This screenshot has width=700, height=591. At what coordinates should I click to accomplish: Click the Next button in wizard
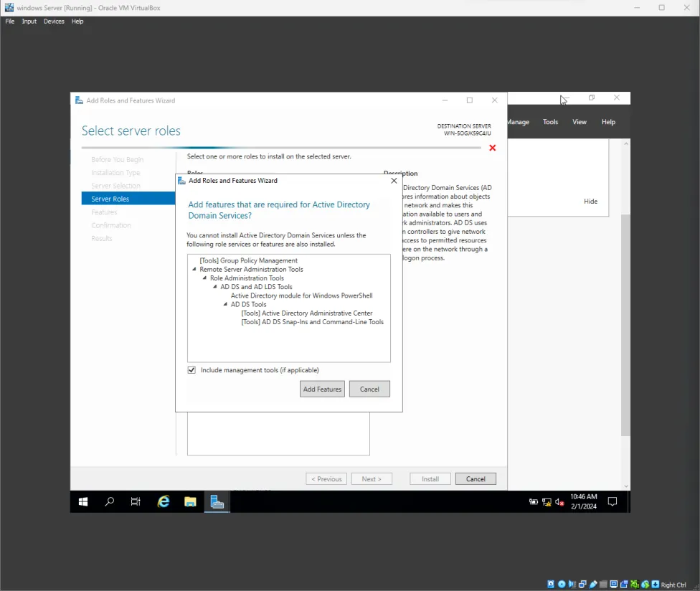(x=372, y=479)
